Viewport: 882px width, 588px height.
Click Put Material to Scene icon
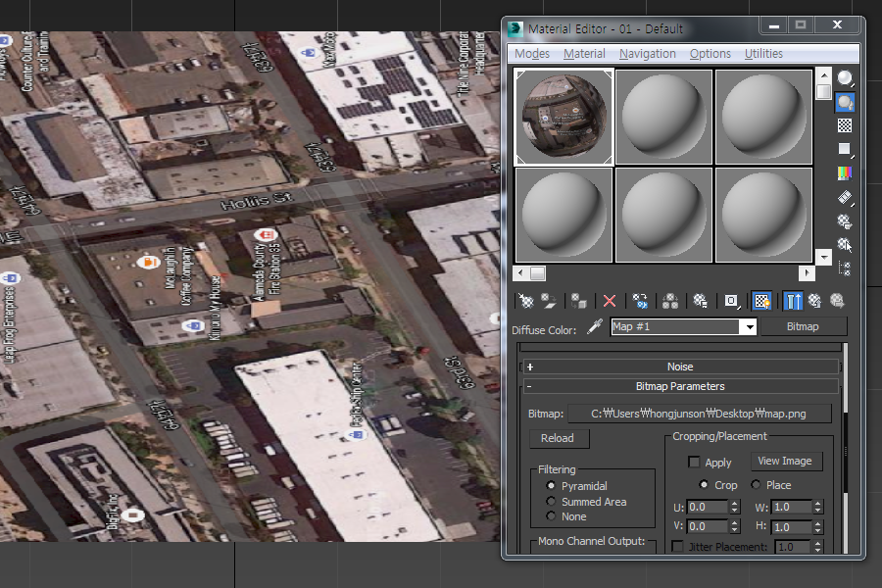pos(549,301)
